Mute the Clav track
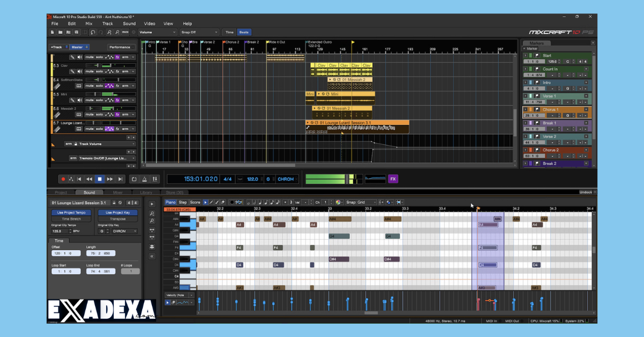The height and width of the screenshot is (337, 644). 90,71
